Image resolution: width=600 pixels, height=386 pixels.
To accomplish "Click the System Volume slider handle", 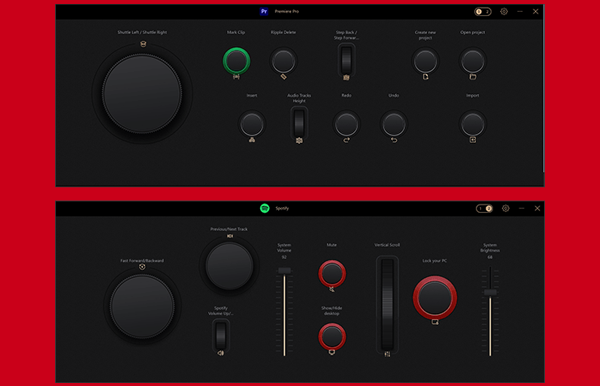I will (284, 270).
